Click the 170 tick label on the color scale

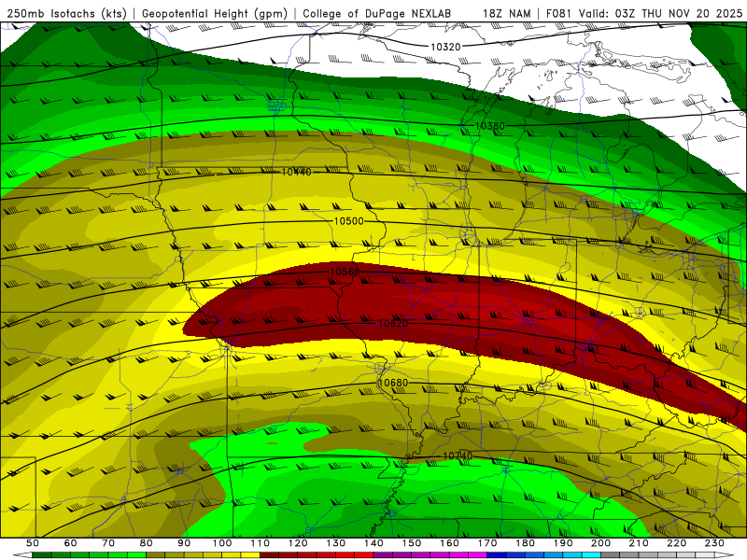pos(487,543)
